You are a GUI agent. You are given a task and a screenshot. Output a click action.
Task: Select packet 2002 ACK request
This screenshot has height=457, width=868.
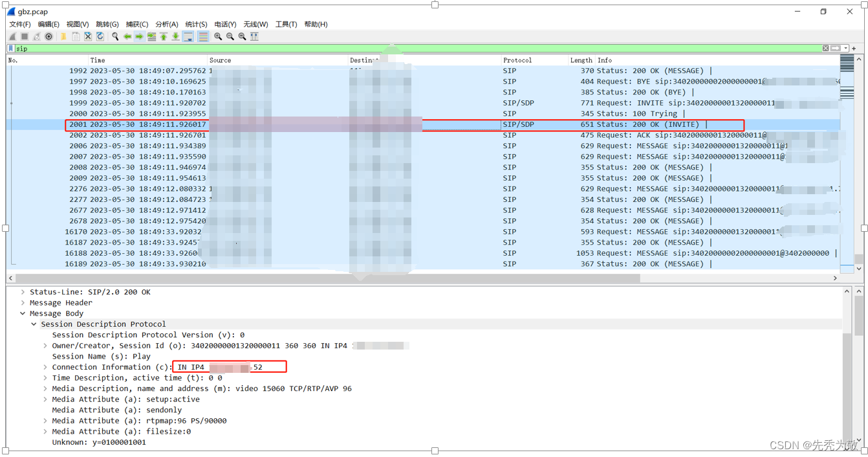pos(423,135)
